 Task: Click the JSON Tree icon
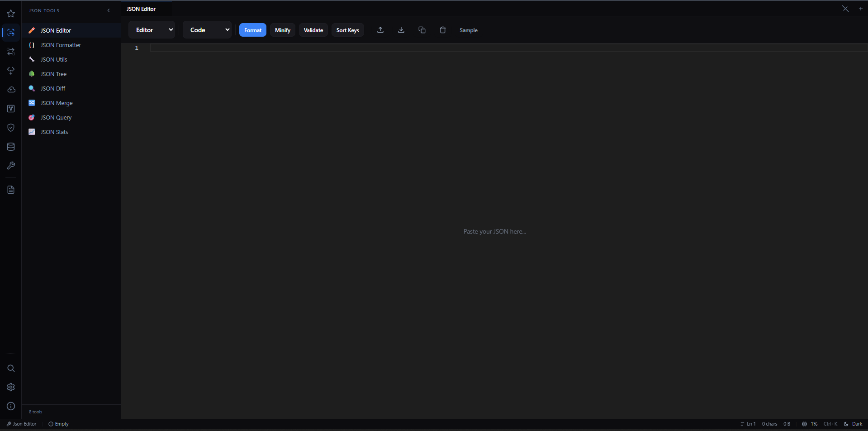32,74
